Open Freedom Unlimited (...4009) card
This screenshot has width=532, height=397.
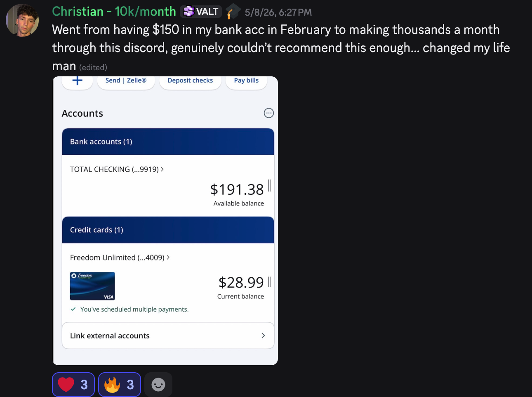point(120,258)
